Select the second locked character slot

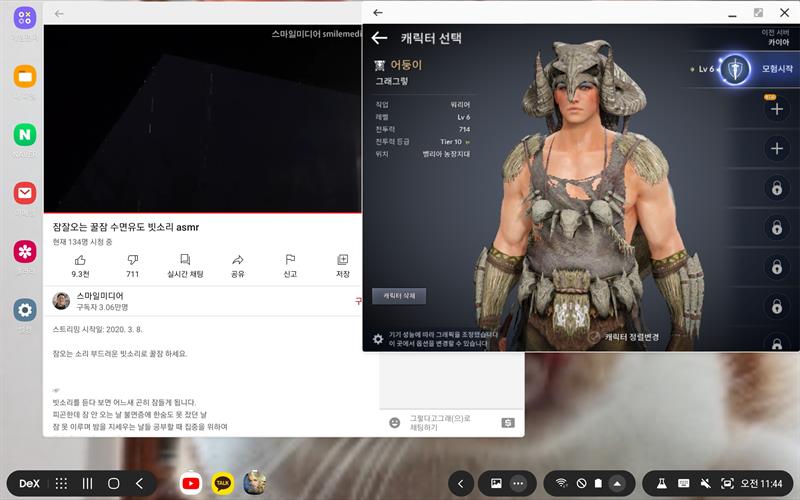[x=777, y=228]
